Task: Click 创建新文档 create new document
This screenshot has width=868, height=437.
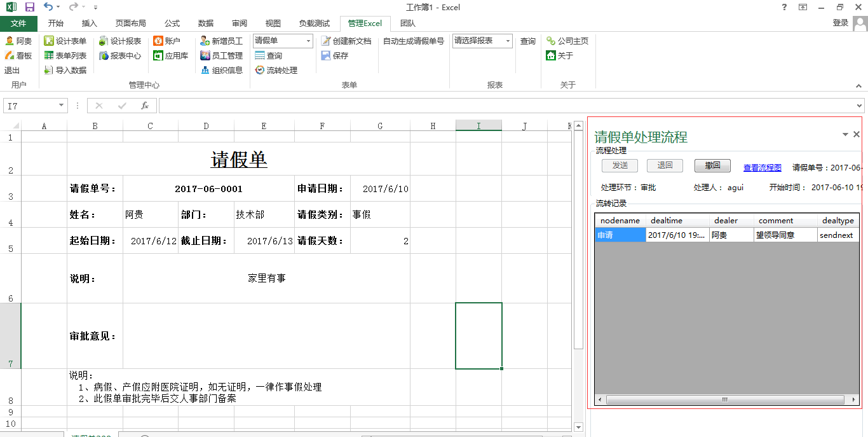Action: tap(346, 41)
